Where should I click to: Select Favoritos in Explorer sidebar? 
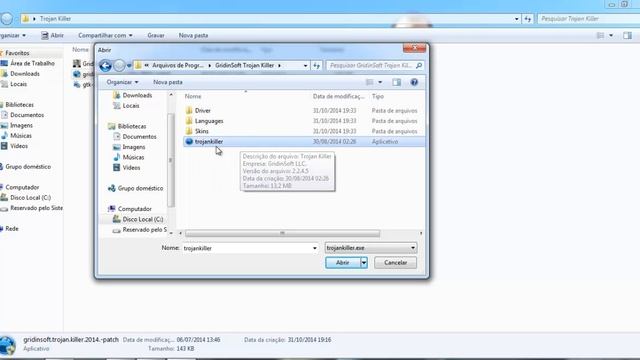[x=17, y=53]
